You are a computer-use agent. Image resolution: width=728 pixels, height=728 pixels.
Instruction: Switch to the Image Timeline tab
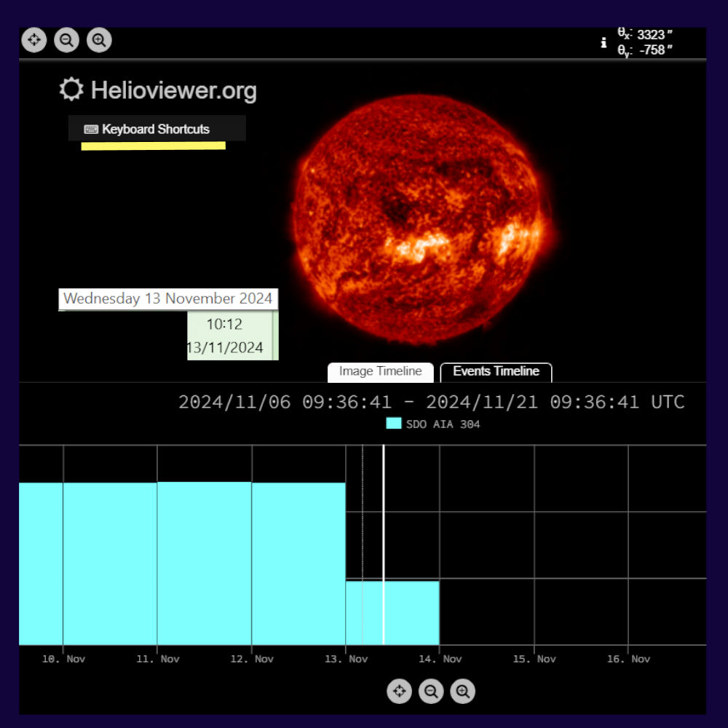[380, 372]
